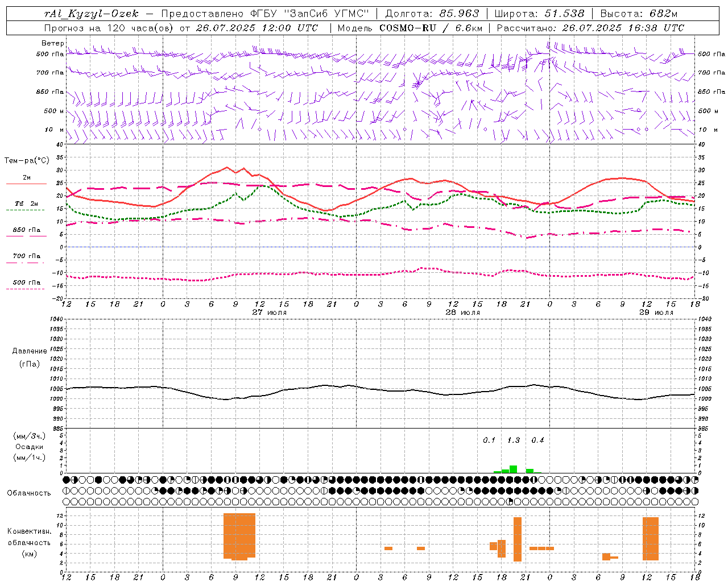The image size is (728, 582).
Task: Click the Тем-ра(°C) axis label
Action: click(x=27, y=160)
